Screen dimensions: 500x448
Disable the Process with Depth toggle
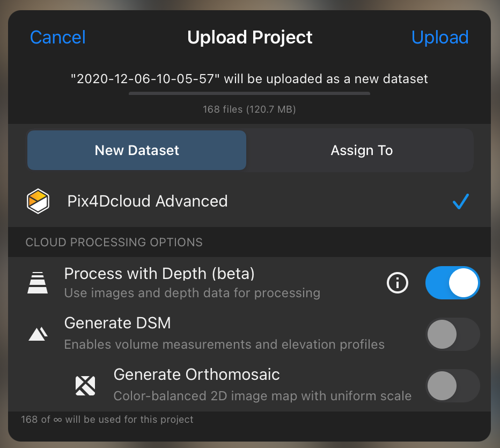[452, 283]
